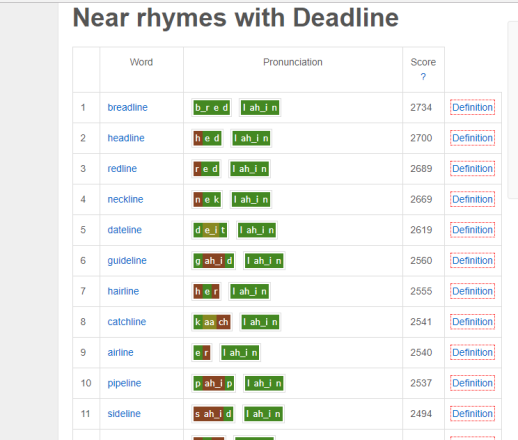View Definition for breadline
518x440 pixels.
[472, 107]
